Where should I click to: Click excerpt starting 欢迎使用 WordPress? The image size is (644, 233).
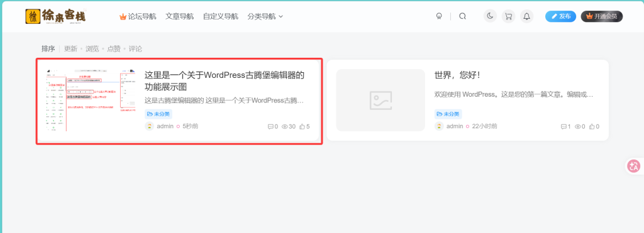[514, 94]
